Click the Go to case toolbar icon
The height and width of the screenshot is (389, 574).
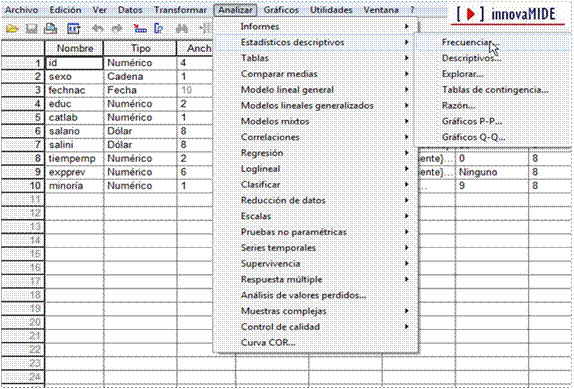[x=139, y=29]
